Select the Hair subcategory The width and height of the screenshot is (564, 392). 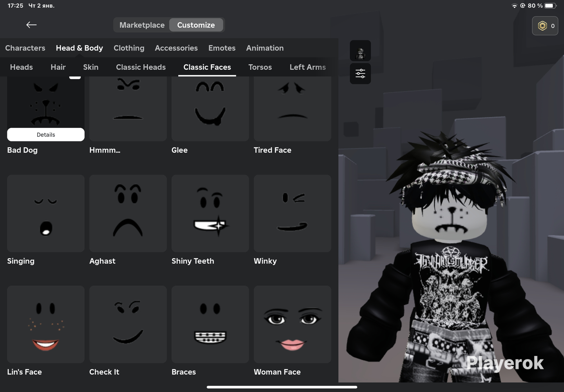58,67
